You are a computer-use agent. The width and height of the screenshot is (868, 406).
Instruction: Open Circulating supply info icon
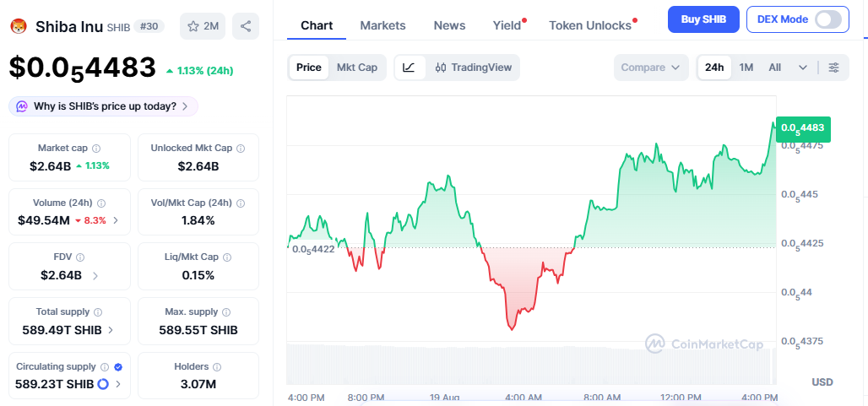106,366
